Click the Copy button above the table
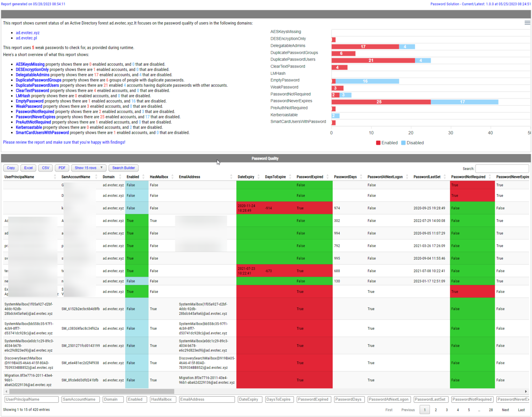The image size is (532, 417). pyautogui.click(x=10, y=168)
